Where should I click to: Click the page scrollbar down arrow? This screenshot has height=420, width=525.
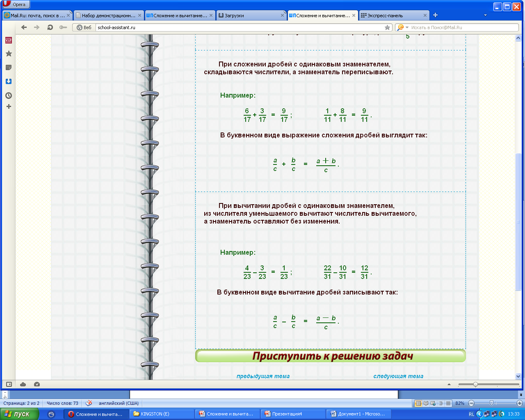pyautogui.click(x=518, y=376)
